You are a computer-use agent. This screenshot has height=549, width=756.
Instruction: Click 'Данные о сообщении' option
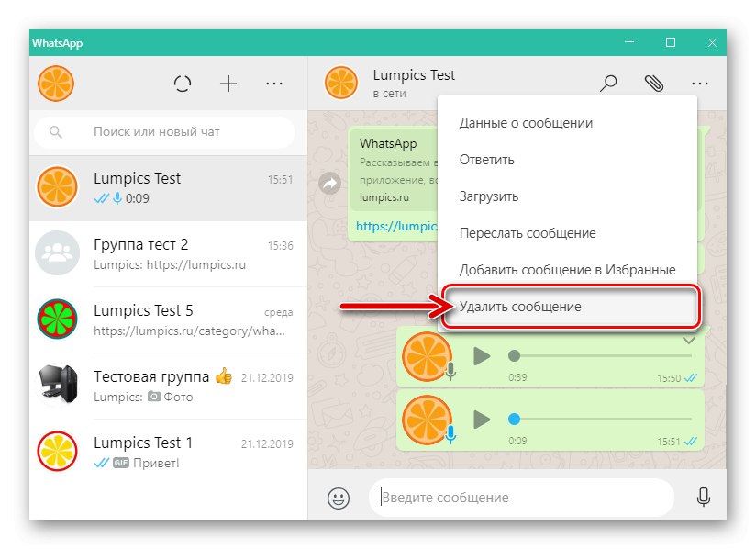coord(525,122)
